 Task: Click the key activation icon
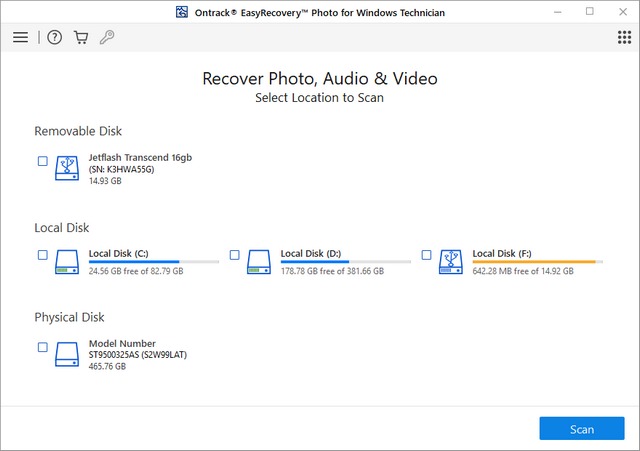point(106,37)
